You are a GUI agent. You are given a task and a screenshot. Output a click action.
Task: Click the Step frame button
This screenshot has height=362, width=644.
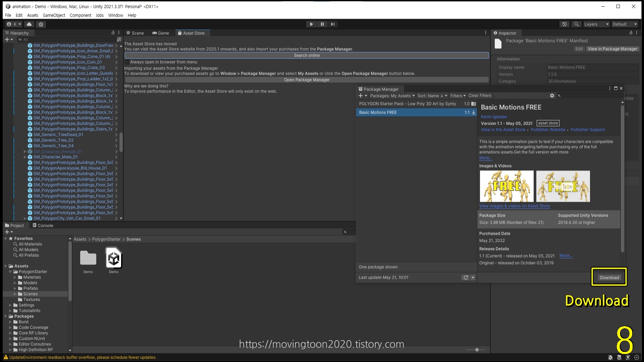point(332,24)
